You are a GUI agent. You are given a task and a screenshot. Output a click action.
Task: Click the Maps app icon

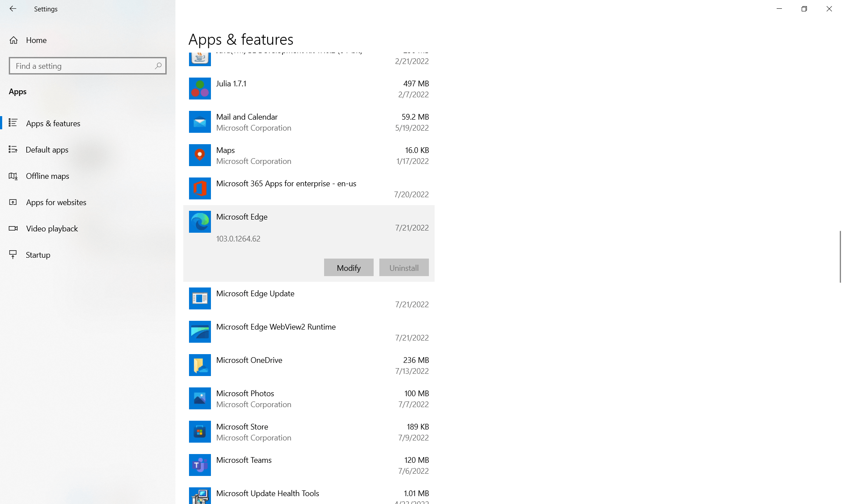click(x=200, y=155)
